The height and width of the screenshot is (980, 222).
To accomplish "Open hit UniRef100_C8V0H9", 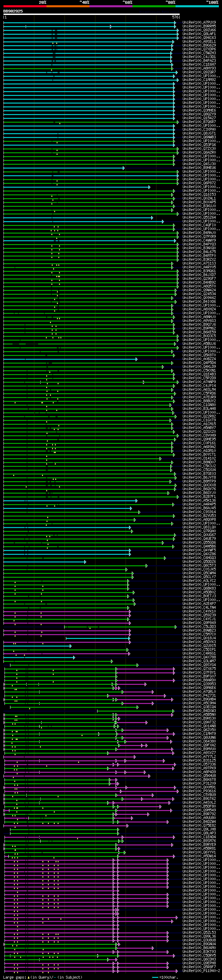I will [x=199, y=435].
